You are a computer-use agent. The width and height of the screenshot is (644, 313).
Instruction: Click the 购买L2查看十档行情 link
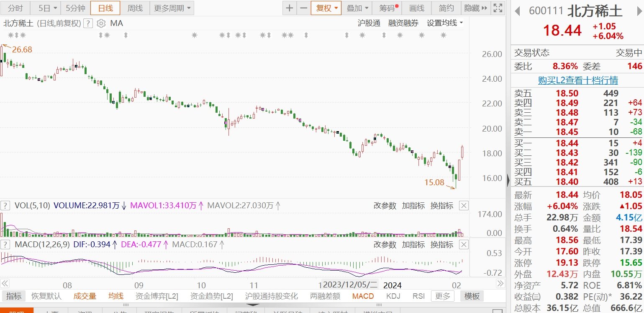(578, 80)
